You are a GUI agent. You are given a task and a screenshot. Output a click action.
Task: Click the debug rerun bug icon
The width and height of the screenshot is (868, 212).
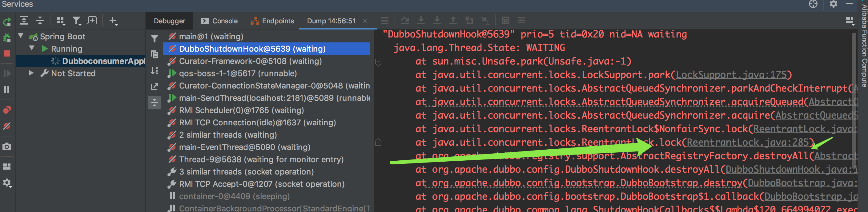tap(7, 38)
